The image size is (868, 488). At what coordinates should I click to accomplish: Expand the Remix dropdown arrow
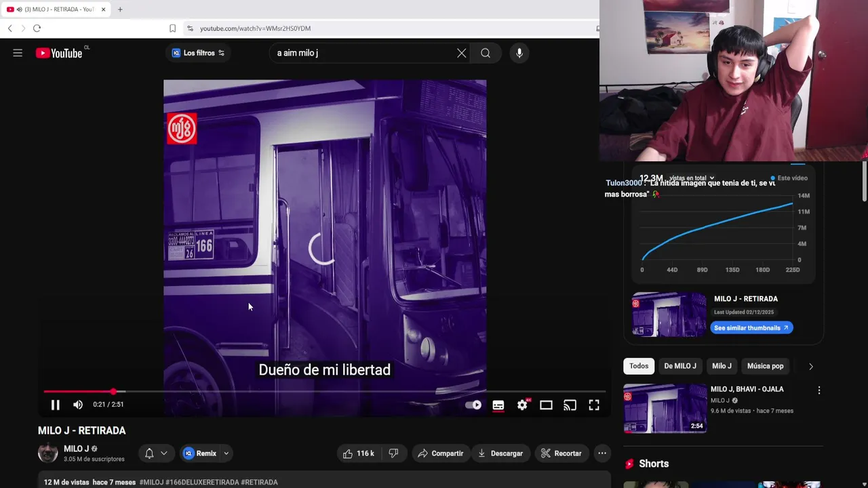[226, 453]
